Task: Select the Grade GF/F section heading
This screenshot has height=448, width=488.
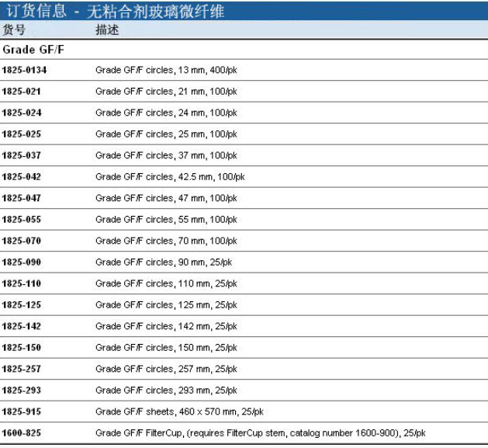Action: [33, 50]
